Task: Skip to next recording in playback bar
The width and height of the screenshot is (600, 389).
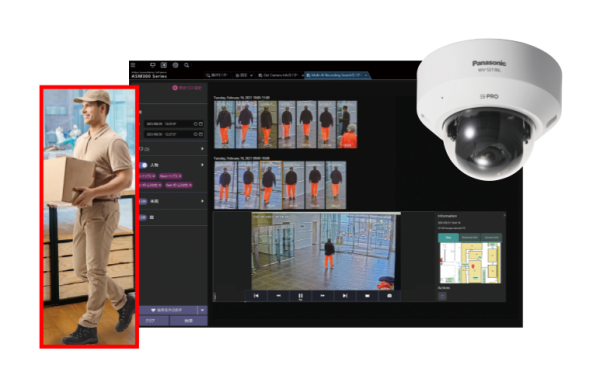Action: click(x=345, y=296)
